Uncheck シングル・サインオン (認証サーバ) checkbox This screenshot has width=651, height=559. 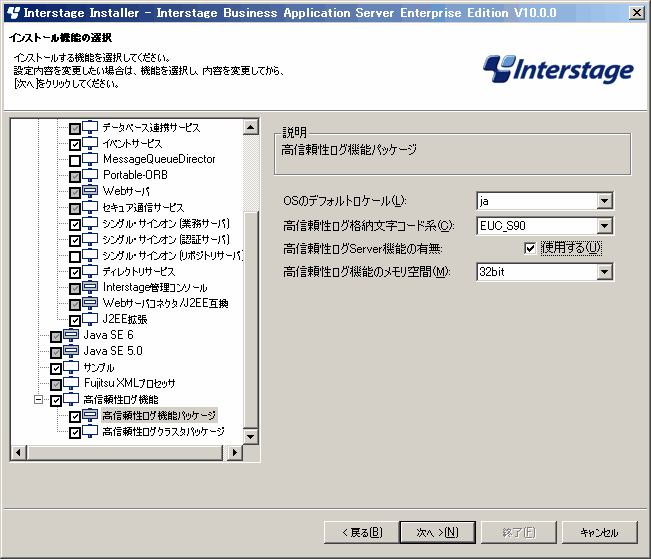click(x=75, y=241)
